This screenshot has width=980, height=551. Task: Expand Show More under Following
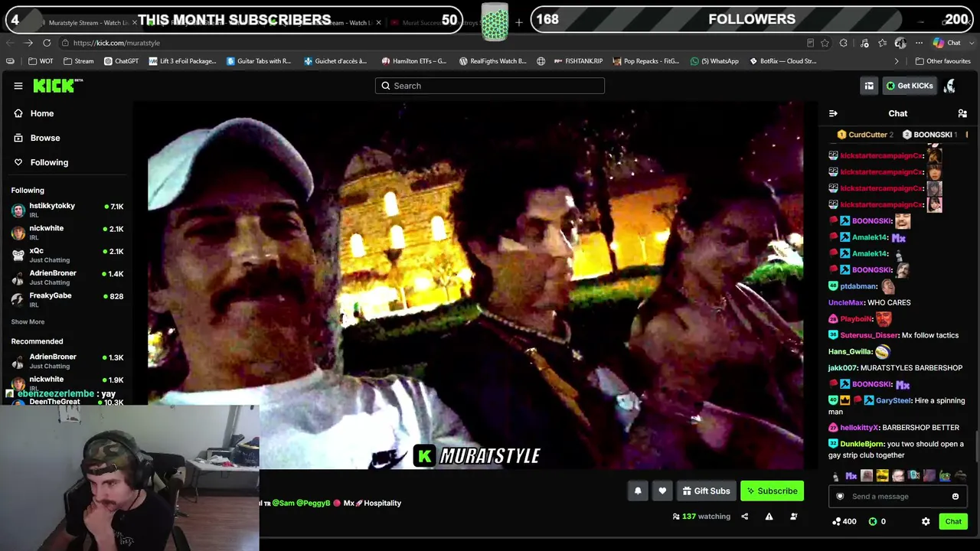coord(28,322)
